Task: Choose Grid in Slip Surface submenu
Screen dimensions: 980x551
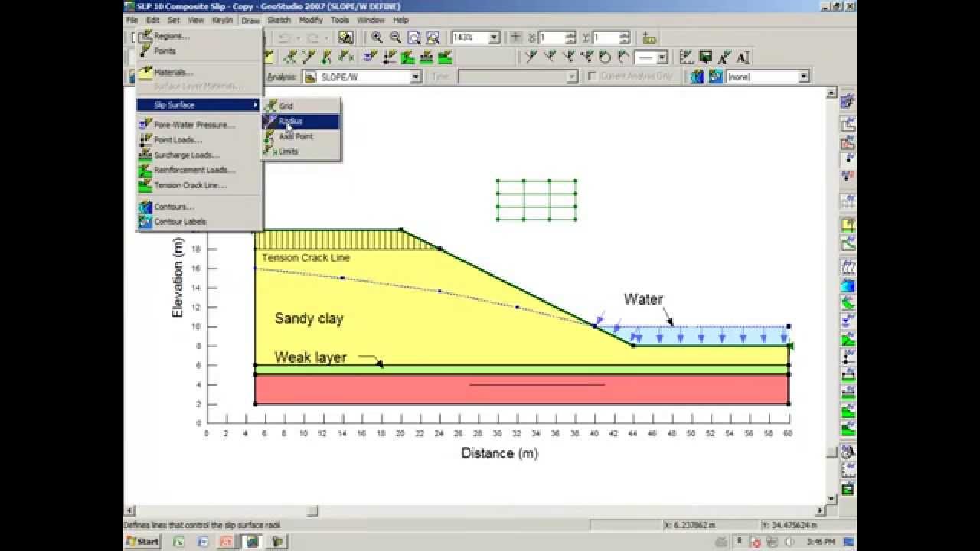Action: (301, 106)
